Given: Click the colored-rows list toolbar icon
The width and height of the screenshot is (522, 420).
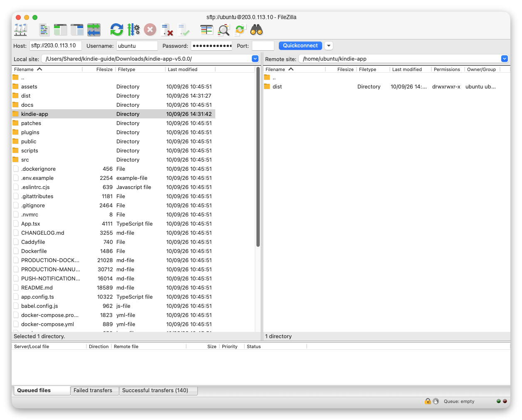Looking at the screenshot, I should (207, 29).
